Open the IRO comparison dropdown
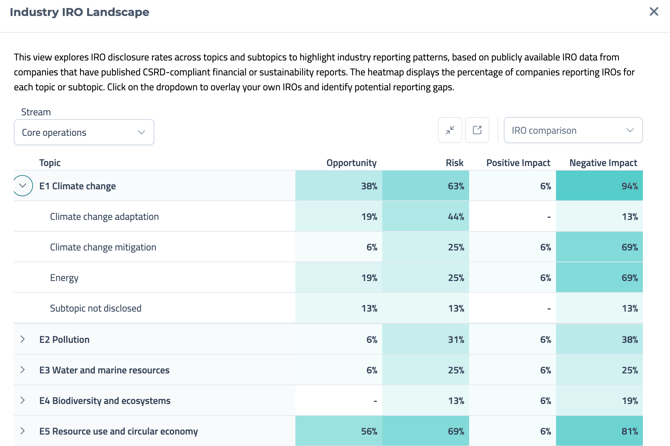 pyautogui.click(x=573, y=130)
